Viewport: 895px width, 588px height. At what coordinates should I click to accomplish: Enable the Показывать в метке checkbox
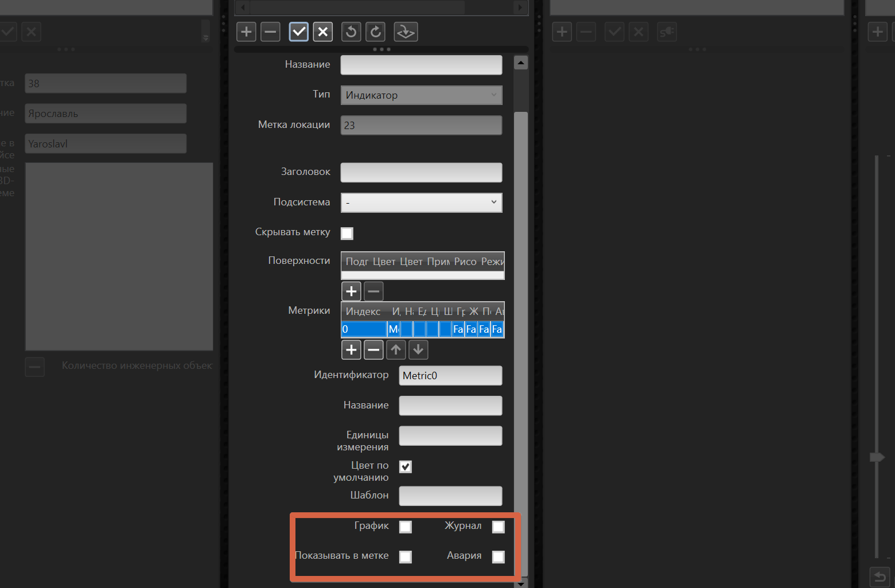point(406,556)
